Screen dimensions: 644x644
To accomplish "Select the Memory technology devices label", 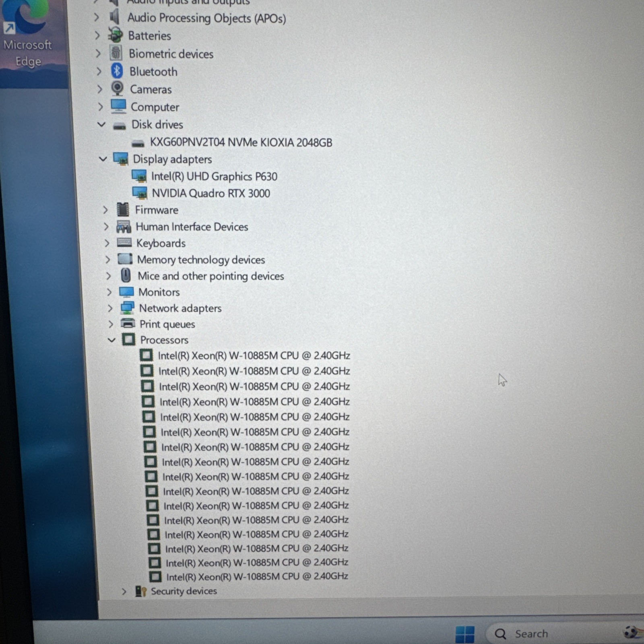I will pos(201,260).
